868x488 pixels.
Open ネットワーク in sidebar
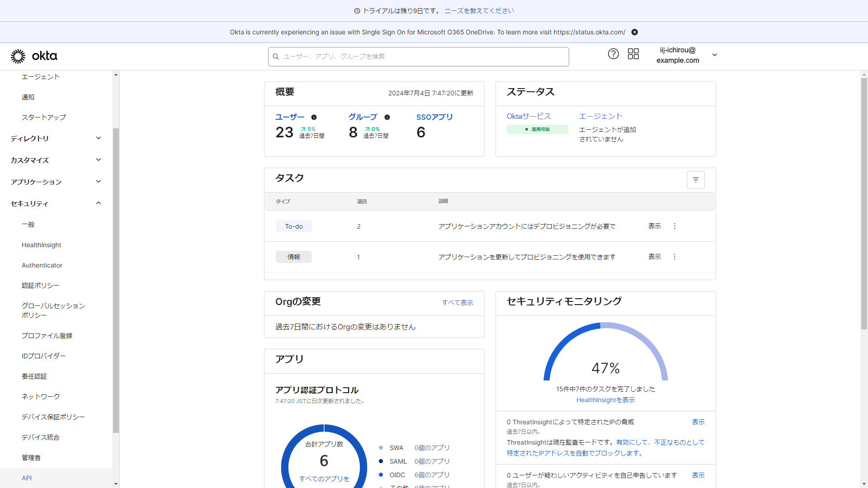click(41, 396)
